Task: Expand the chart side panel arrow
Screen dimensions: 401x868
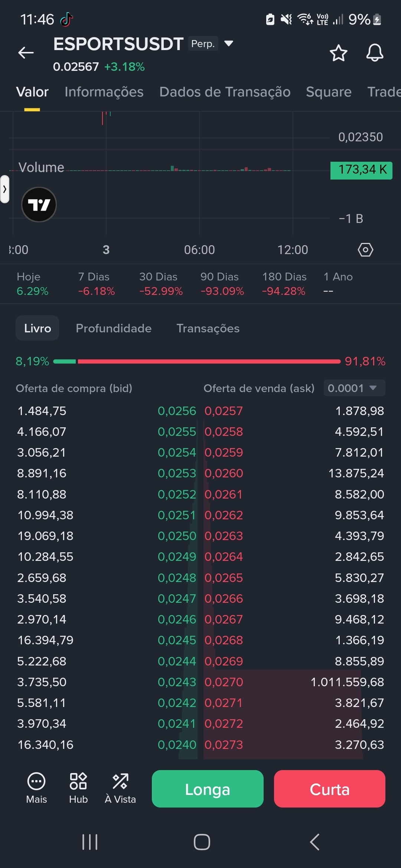Action: tap(4, 189)
